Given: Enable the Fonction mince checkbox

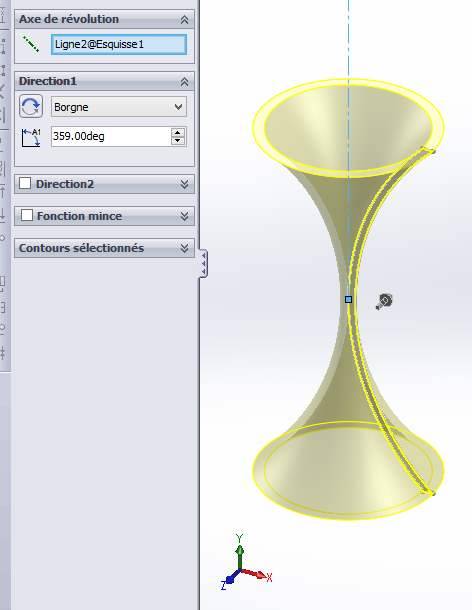Looking at the screenshot, I should pyautogui.click(x=26, y=215).
